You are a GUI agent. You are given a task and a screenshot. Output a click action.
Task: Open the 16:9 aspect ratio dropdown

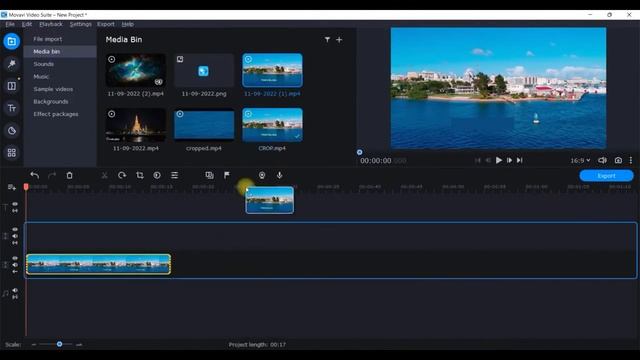(580, 160)
